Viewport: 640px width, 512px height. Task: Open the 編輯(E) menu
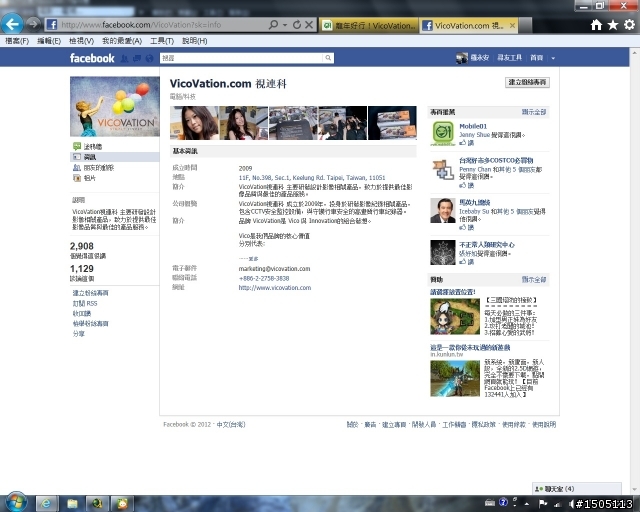pyautogui.click(x=49, y=41)
